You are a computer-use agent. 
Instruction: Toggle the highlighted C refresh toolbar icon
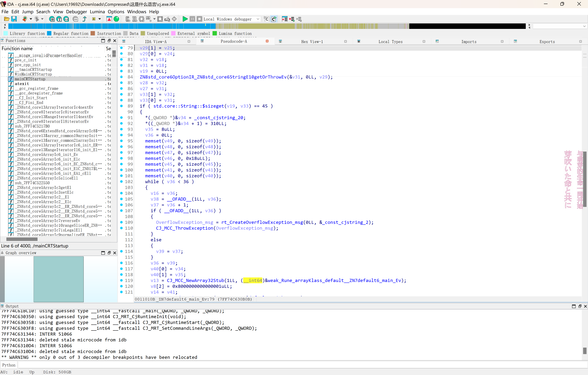pos(274,19)
